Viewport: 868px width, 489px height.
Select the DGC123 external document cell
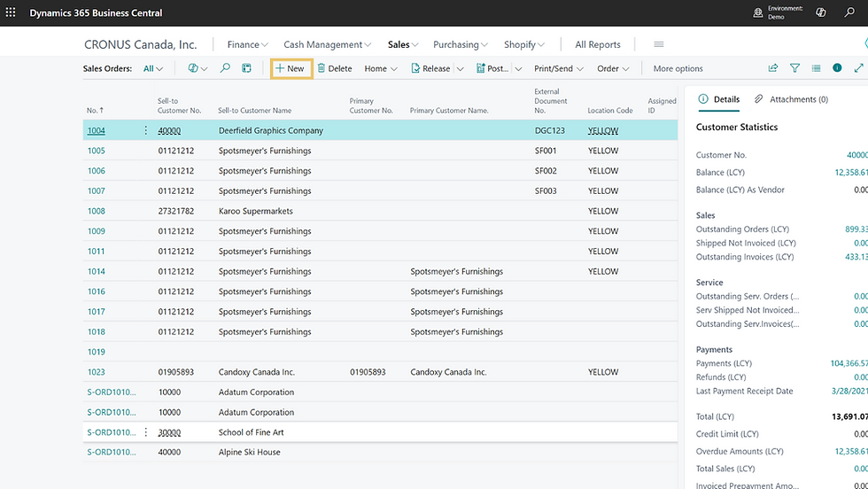[550, 131]
